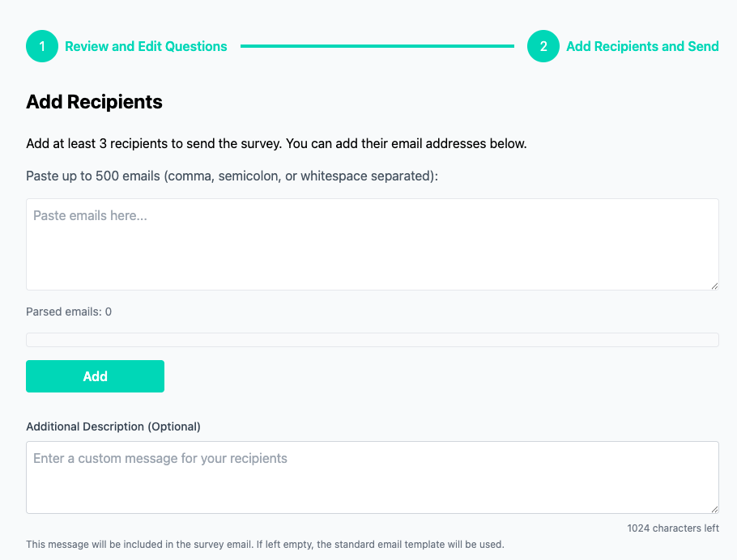This screenshot has width=737, height=560.
Task: Click the progress line between steps
Action: (x=377, y=47)
